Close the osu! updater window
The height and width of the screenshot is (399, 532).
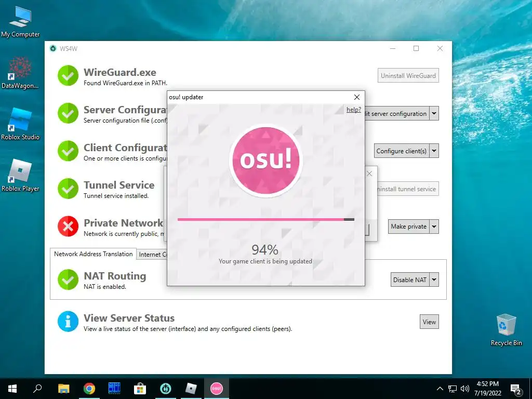pos(357,97)
